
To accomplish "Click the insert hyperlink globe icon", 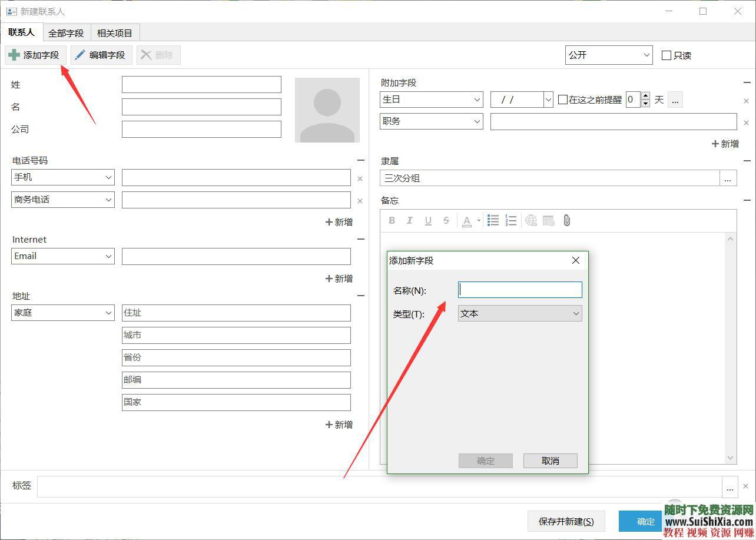I will tap(531, 221).
